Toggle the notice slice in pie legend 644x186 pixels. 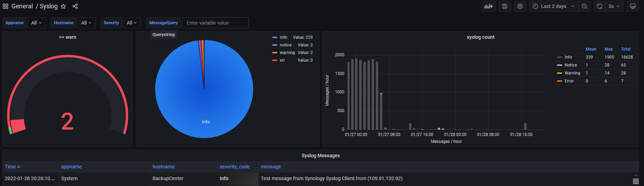(285, 45)
